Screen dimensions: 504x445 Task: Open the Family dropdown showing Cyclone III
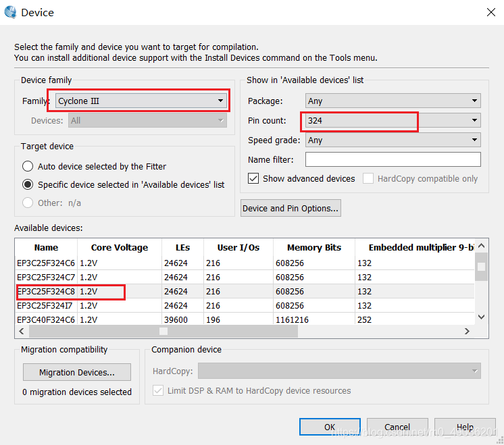click(x=141, y=101)
